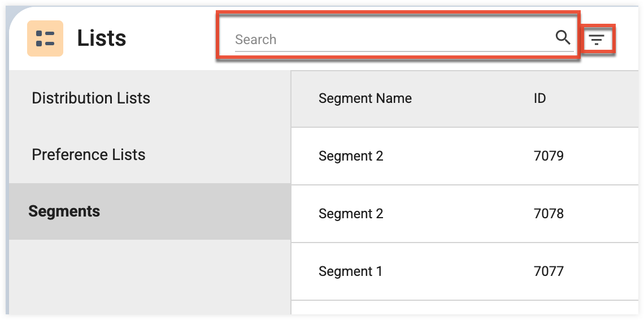Click the Lists page heading
Viewport: 644px width, 320px height.
(x=102, y=38)
